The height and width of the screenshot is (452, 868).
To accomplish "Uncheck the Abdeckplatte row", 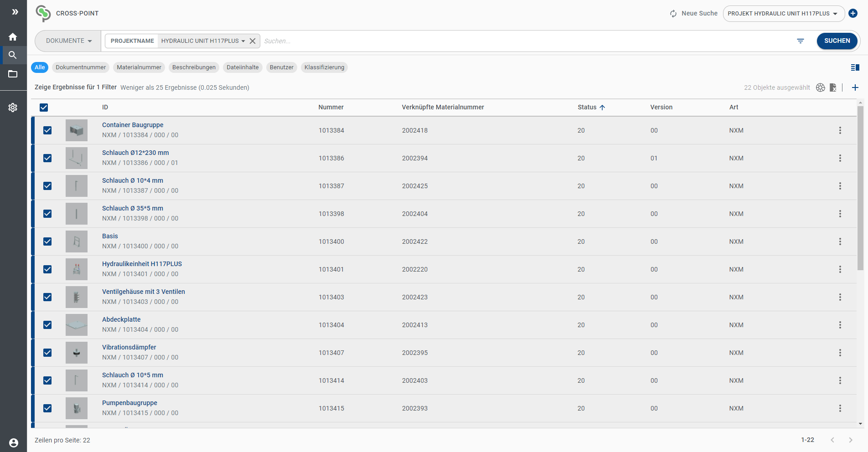I will click(x=47, y=325).
